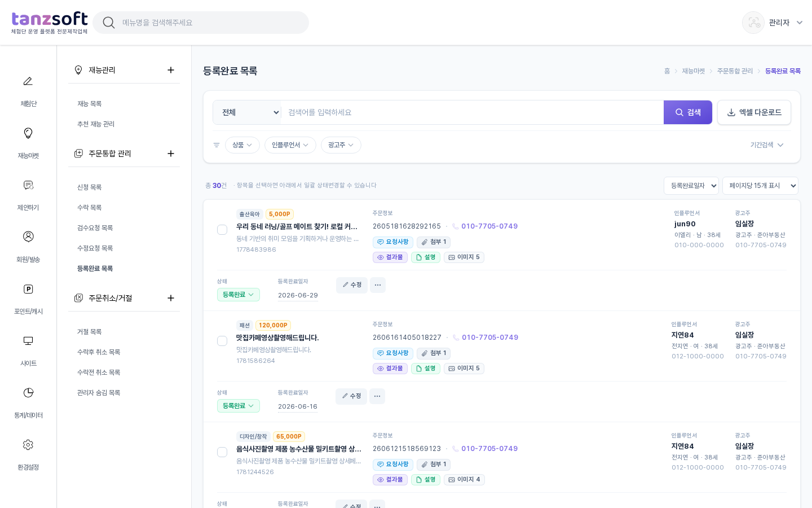This screenshot has height=508, width=812.
Task: Go to 추천 재능 관리 menu
Action: (x=96, y=124)
